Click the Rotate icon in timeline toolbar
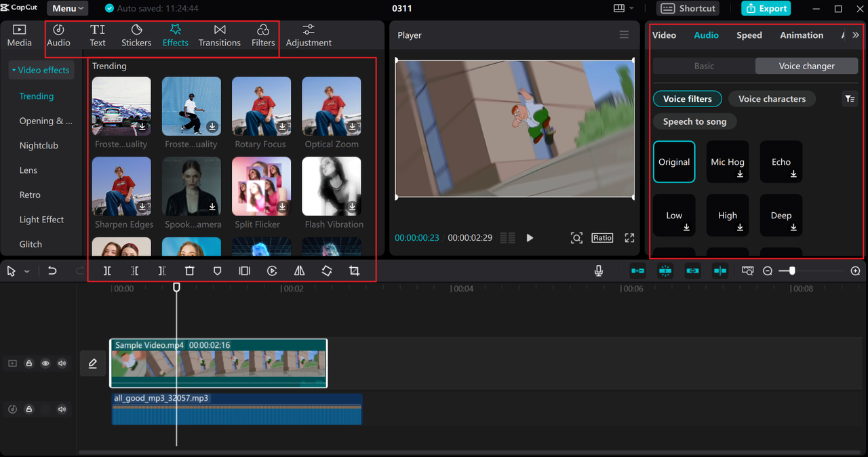Screen dimensions: 868x457 [x=327, y=271]
